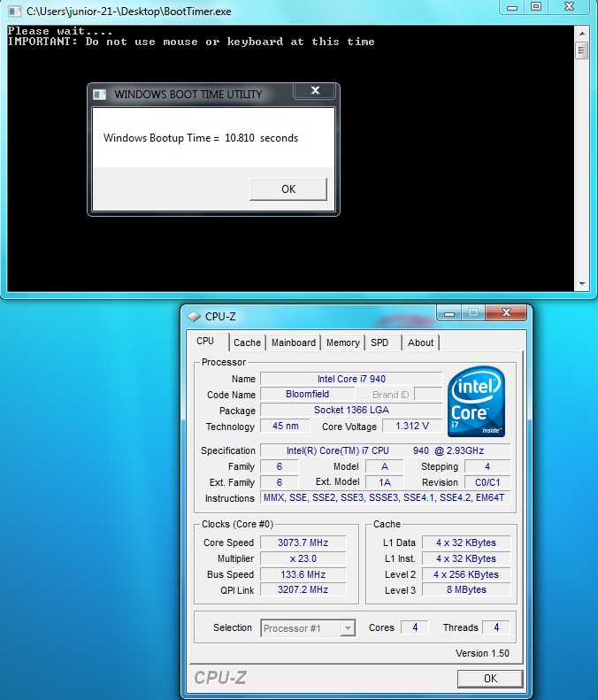
Task: Click the console scrollbar up arrow
Action: coord(581,34)
